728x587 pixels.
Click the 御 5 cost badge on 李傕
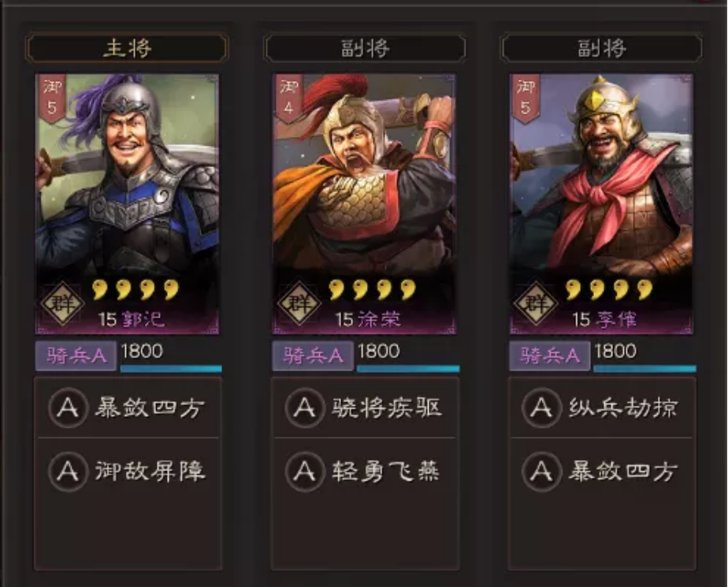tap(526, 98)
